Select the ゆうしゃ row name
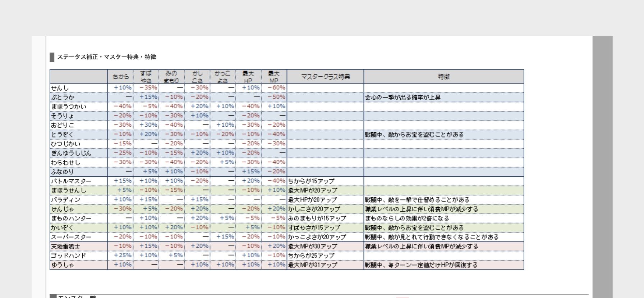The height and width of the screenshot is (298, 644). click(x=63, y=265)
